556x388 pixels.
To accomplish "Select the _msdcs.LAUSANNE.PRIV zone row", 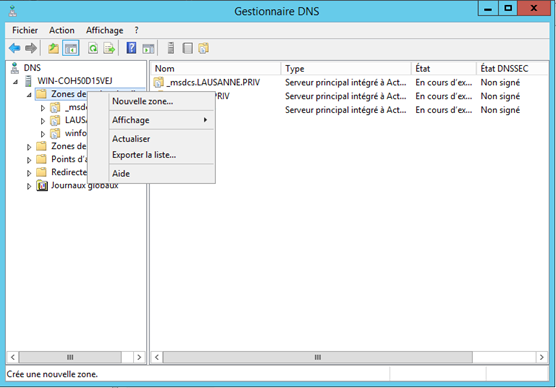I will [213, 82].
